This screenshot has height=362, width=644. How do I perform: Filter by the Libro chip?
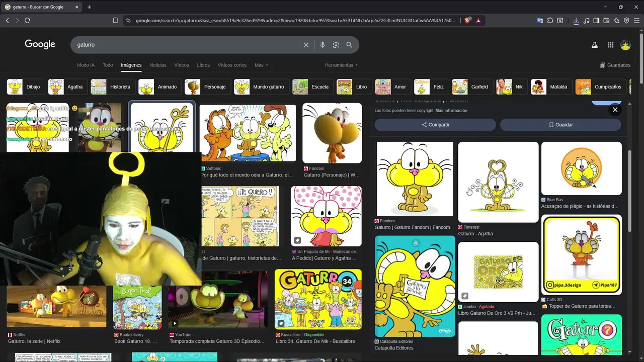pos(354,86)
